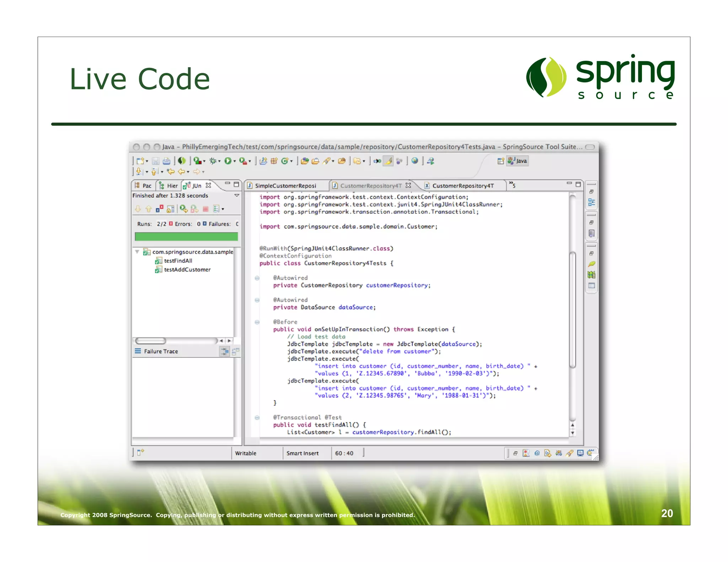728x562 pixels.
Task: Collapse the onSetUpInTransaction method fold marker
Action: (257, 322)
